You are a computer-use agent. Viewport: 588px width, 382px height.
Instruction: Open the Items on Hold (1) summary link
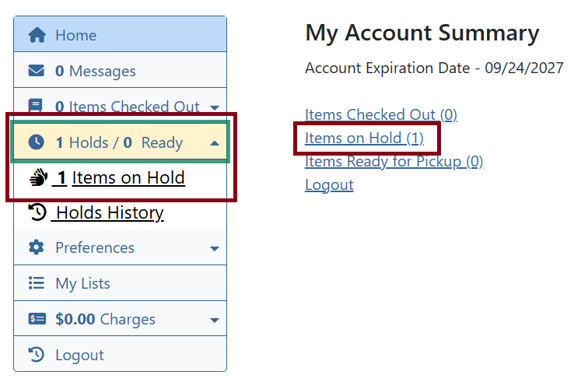pos(364,138)
